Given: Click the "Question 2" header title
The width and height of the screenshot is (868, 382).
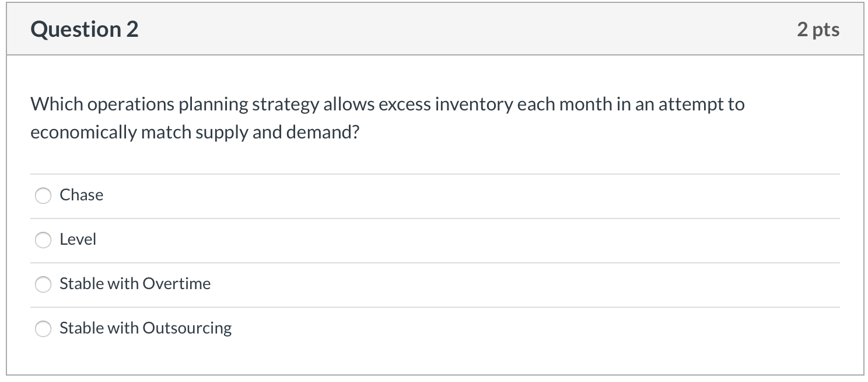Looking at the screenshot, I should coord(85,29).
